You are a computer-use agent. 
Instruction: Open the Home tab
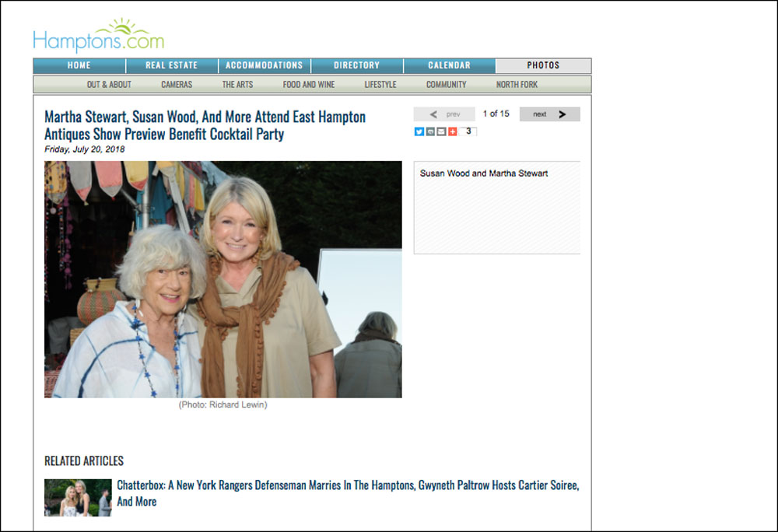[x=79, y=65]
